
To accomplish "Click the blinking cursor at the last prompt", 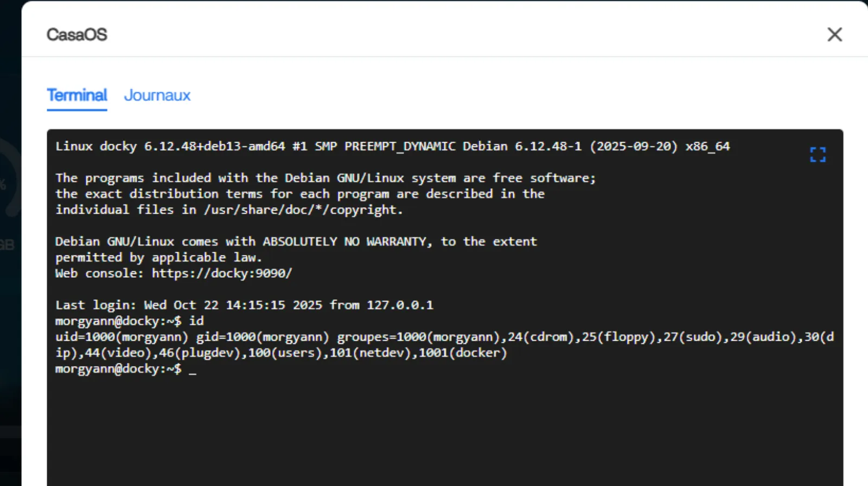I will pos(193,370).
